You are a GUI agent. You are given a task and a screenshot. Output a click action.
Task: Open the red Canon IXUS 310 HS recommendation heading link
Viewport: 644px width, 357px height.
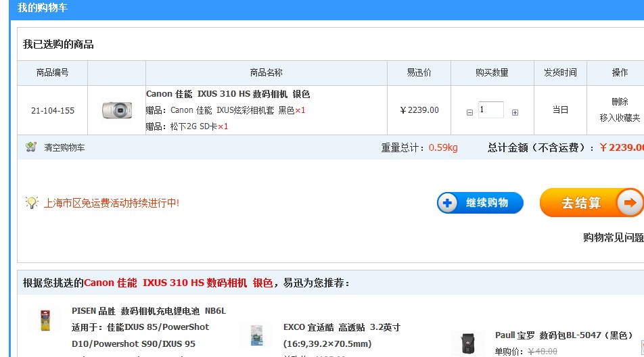click(179, 283)
